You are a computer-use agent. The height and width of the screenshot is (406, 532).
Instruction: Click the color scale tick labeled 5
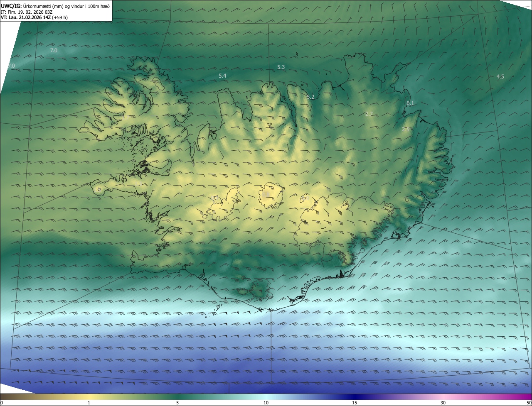point(177,403)
